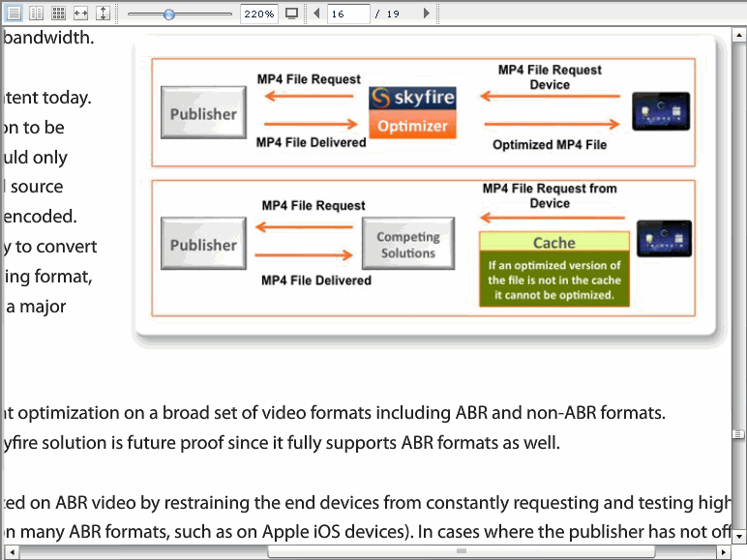747x560 pixels.
Task: Click text 'it cannot be optimized.'
Action: click(x=554, y=295)
